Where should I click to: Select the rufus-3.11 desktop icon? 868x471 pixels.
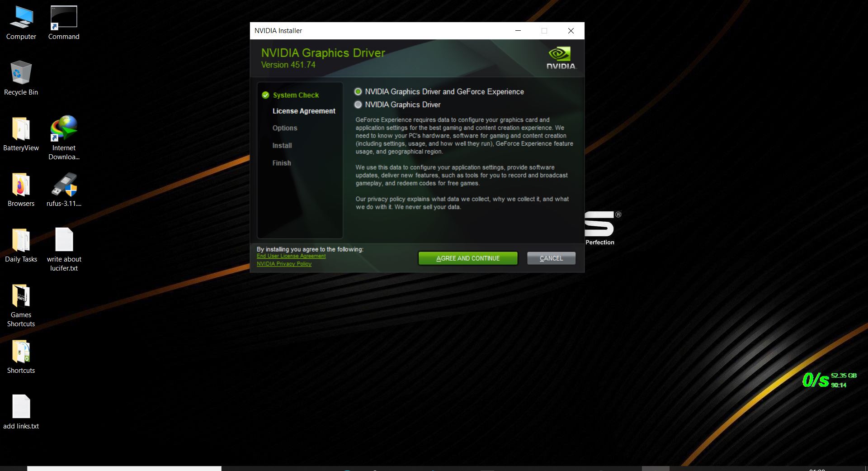64,190
